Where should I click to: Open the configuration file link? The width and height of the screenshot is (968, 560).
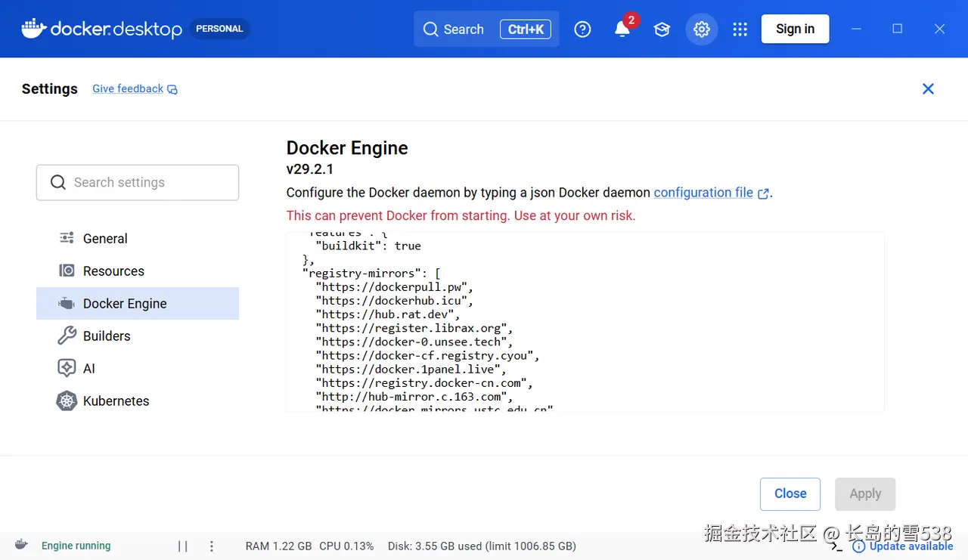click(703, 193)
